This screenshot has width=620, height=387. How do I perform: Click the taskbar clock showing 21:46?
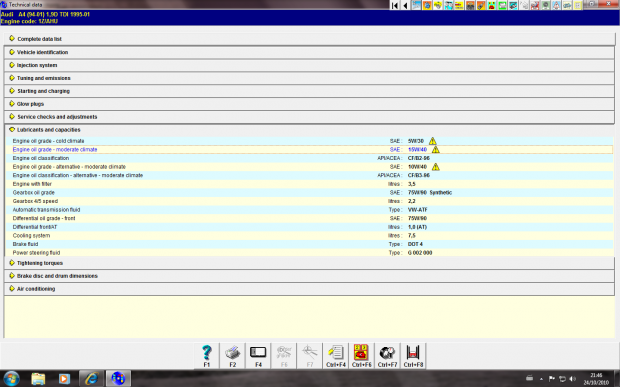(x=596, y=379)
